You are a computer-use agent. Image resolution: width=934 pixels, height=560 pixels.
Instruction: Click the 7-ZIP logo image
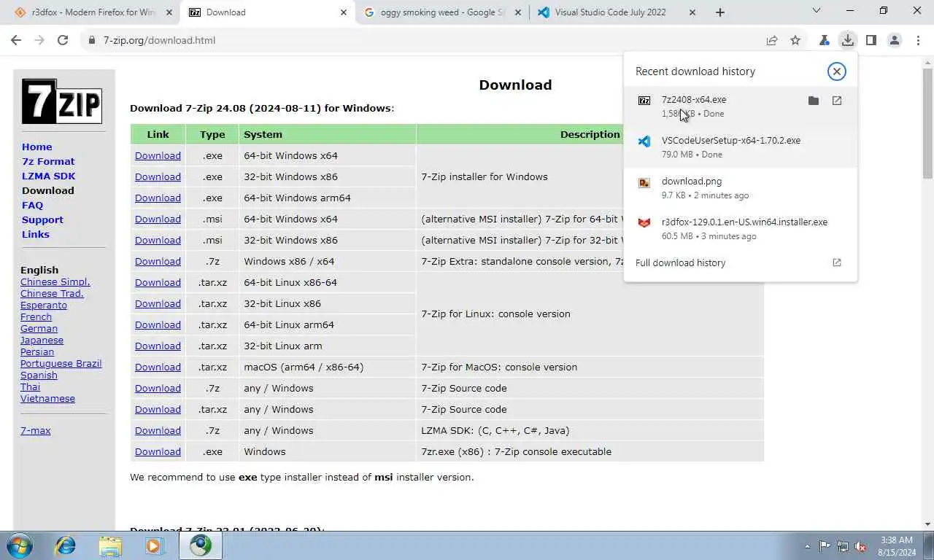click(62, 101)
